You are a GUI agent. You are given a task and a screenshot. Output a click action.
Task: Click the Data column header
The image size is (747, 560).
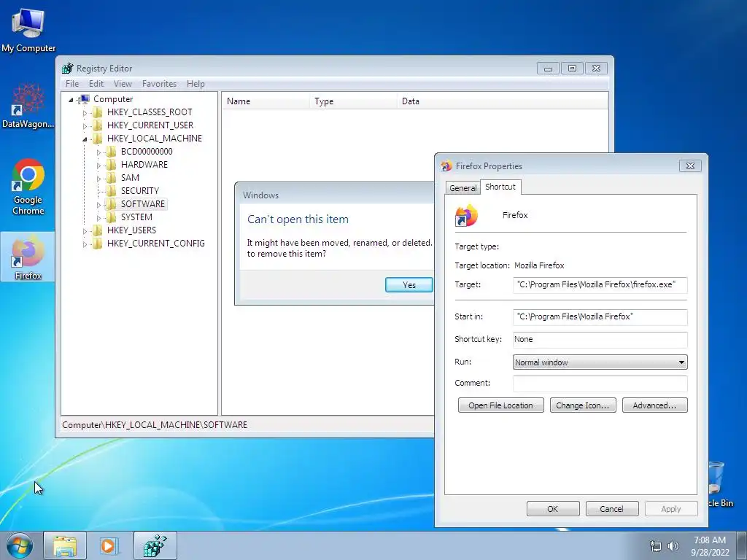coord(502,101)
